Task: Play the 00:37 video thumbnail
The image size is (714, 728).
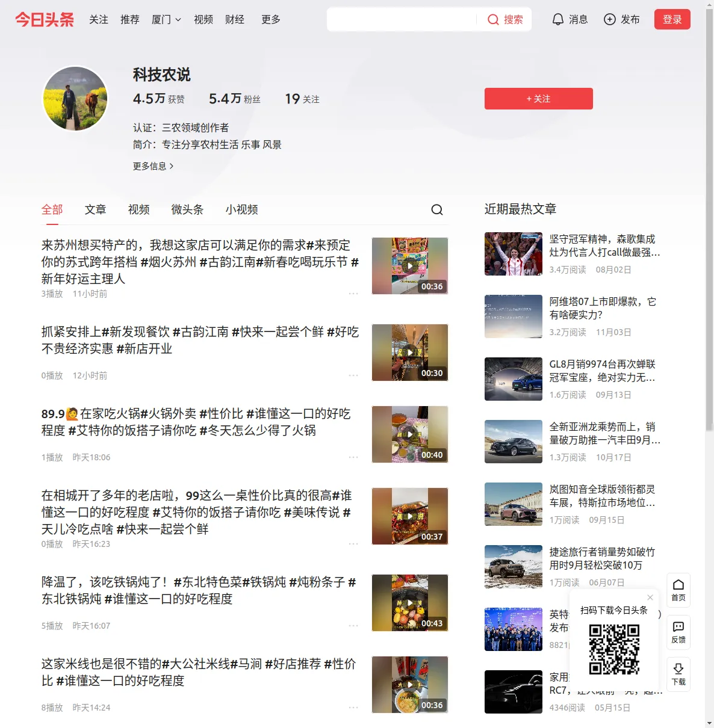Action: 410,516
